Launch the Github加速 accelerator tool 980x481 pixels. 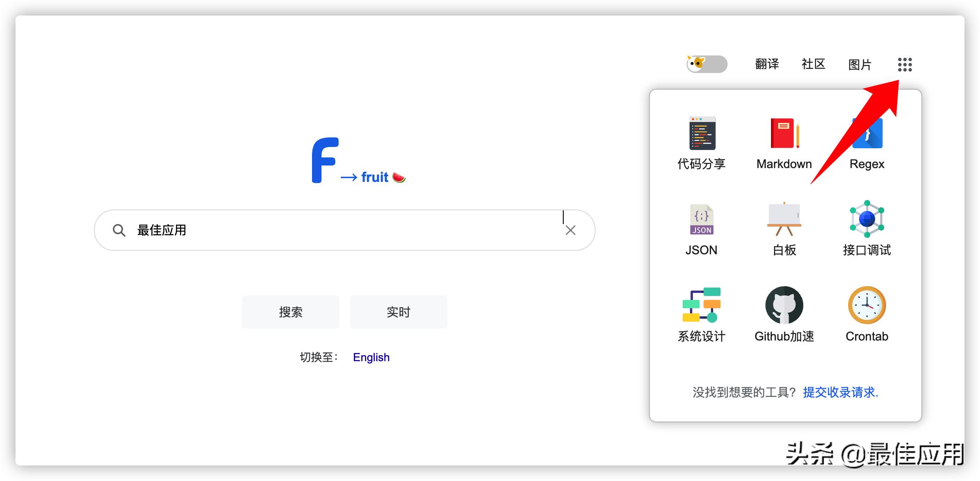click(783, 307)
